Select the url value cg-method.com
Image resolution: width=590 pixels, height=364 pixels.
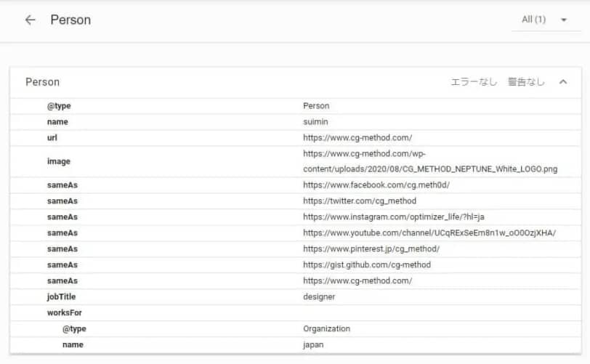tap(357, 138)
